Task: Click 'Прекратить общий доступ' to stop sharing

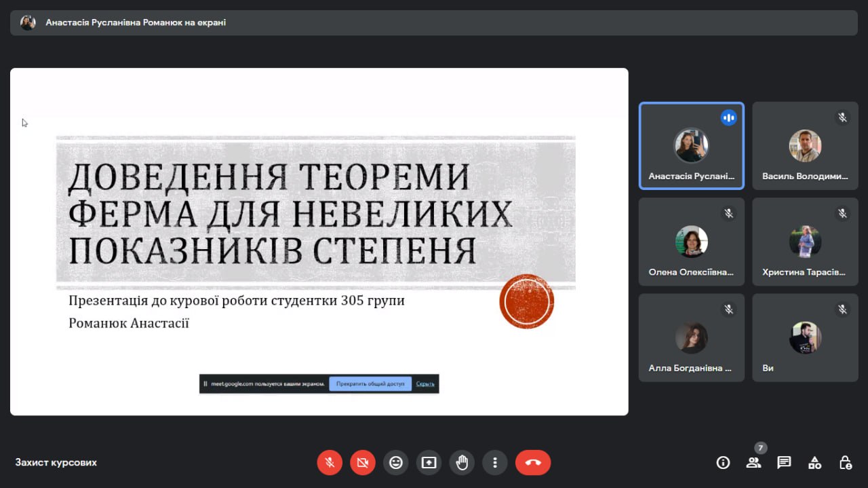Action: pos(370,383)
